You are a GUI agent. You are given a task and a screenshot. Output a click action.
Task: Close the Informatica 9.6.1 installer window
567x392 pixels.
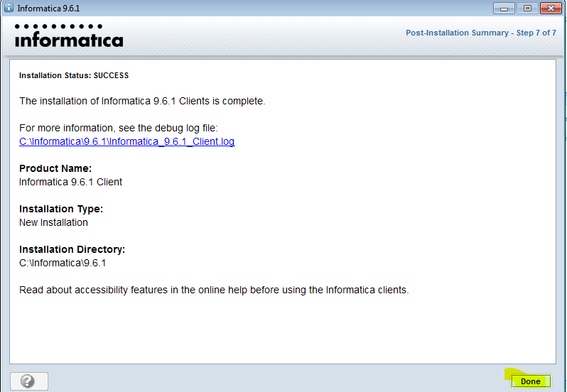point(551,9)
